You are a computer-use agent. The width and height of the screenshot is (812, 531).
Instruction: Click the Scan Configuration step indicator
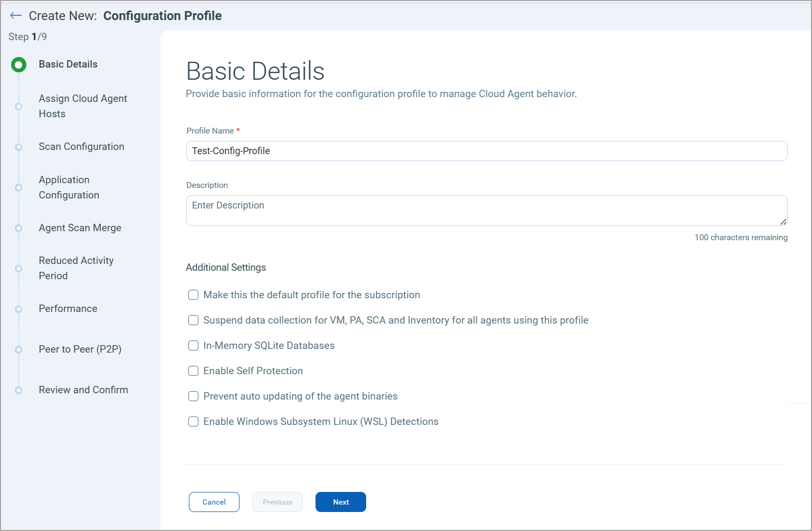(x=19, y=147)
